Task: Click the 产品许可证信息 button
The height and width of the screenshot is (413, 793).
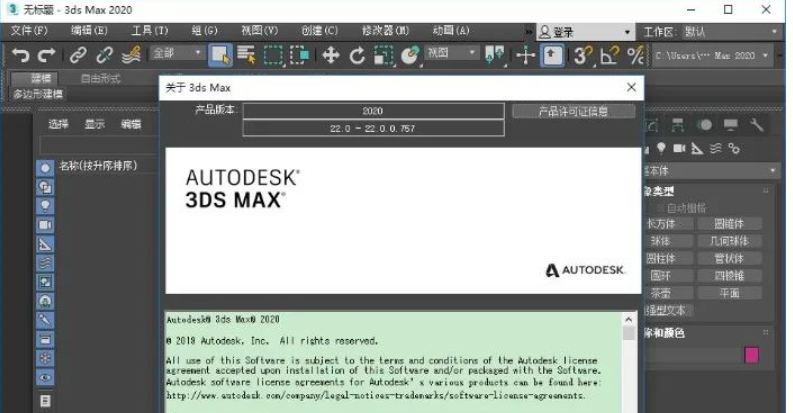Action: click(574, 111)
